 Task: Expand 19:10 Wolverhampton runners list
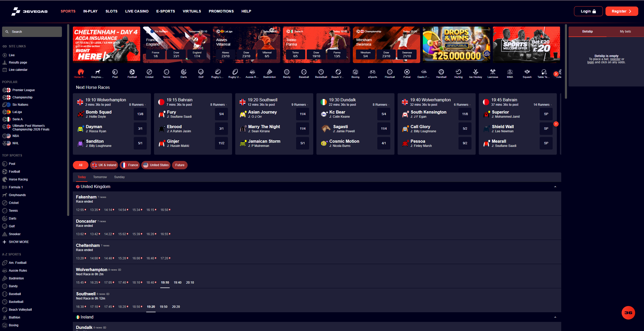click(137, 105)
